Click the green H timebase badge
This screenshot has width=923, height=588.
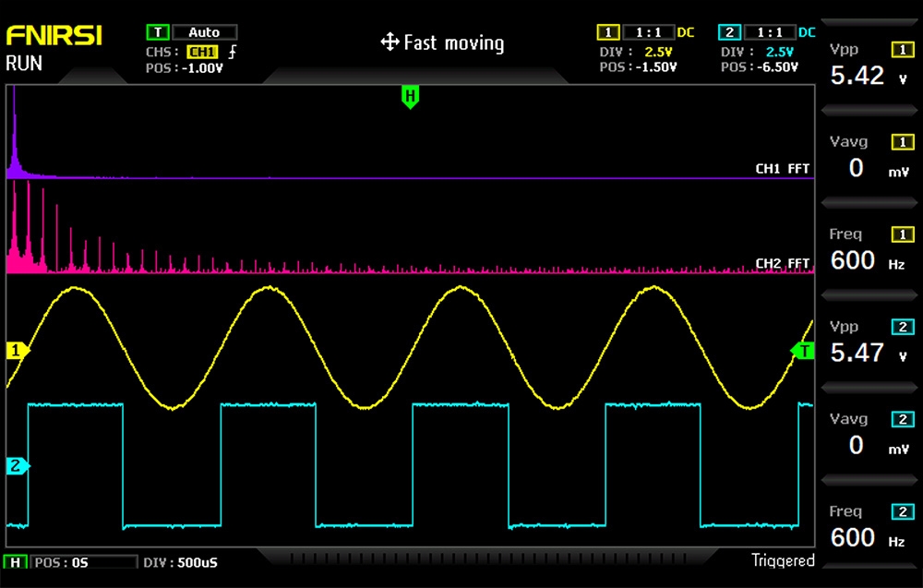tap(16, 562)
